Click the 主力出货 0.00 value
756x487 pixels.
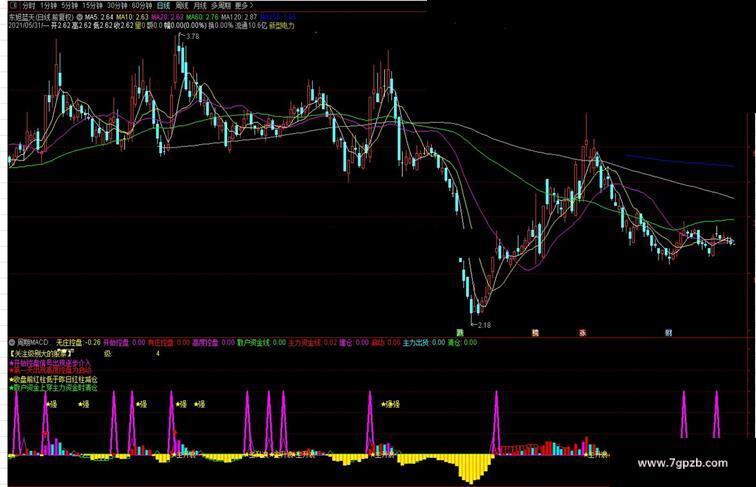[424, 342]
